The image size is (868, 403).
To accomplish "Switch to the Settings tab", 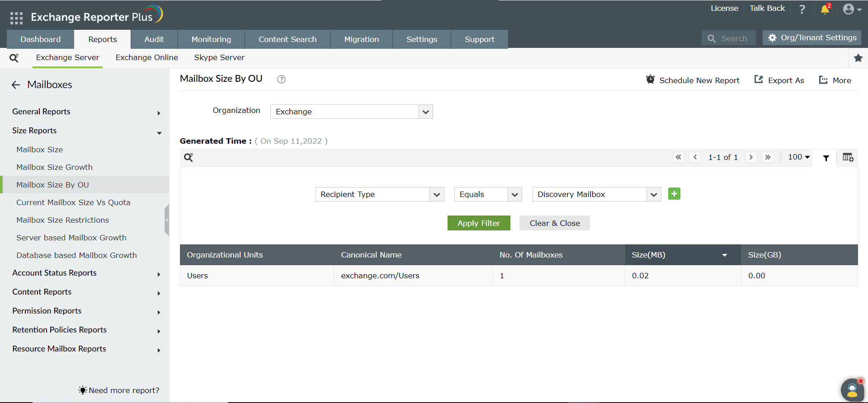I will 422,39.
